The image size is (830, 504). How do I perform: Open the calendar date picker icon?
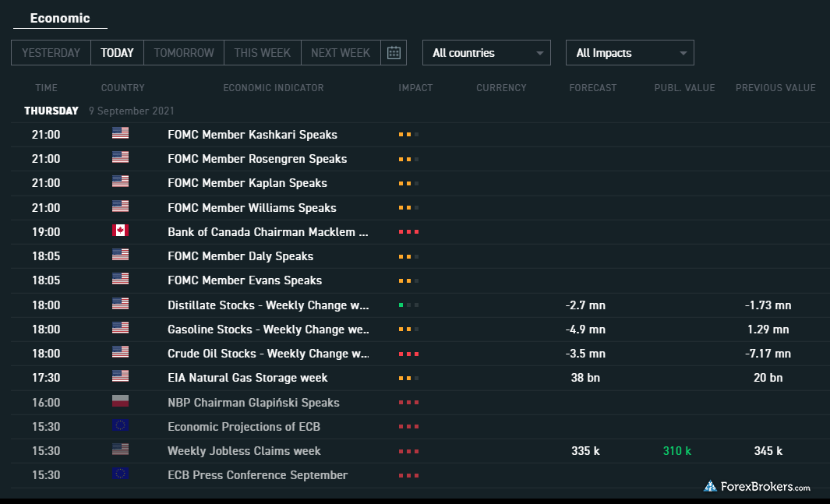click(394, 53)
